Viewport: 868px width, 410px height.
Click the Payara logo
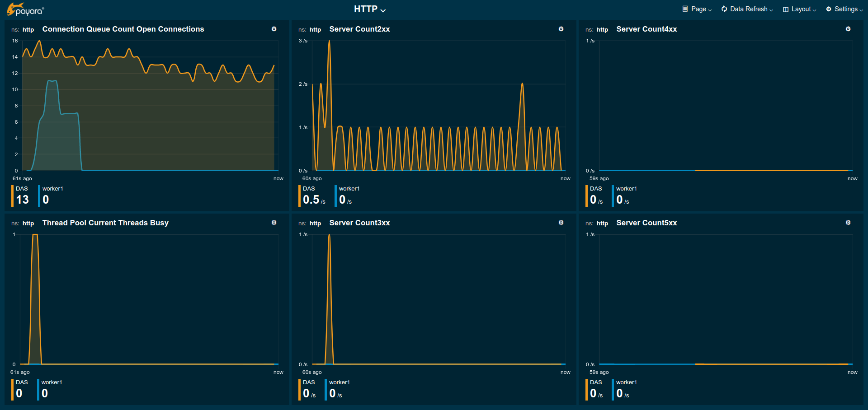pyautogui.click(x=25, y=9)
